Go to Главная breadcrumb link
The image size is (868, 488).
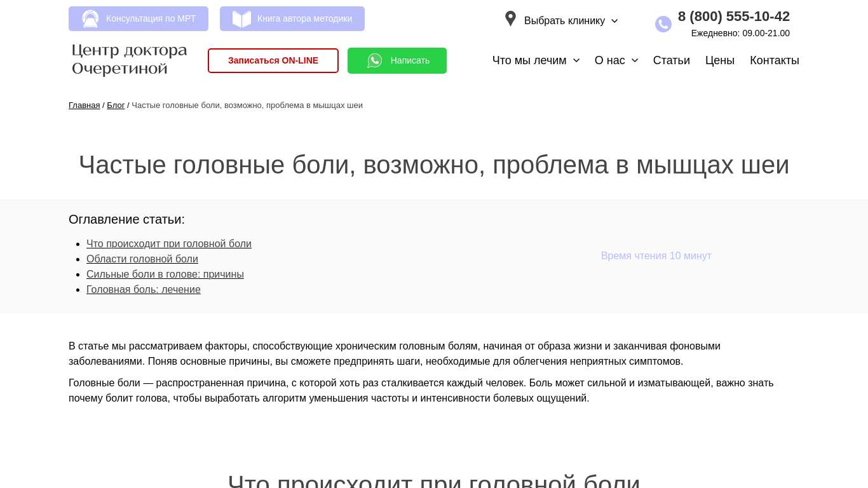84,105
